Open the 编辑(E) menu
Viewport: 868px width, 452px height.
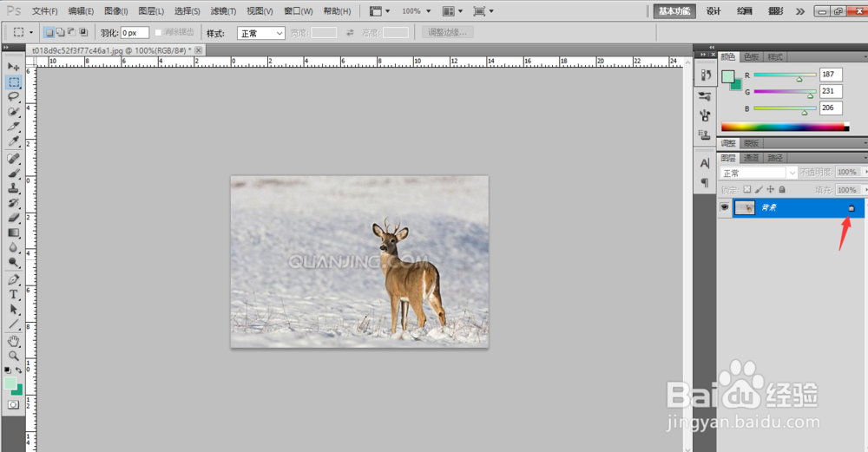click(x=81, y=11)
